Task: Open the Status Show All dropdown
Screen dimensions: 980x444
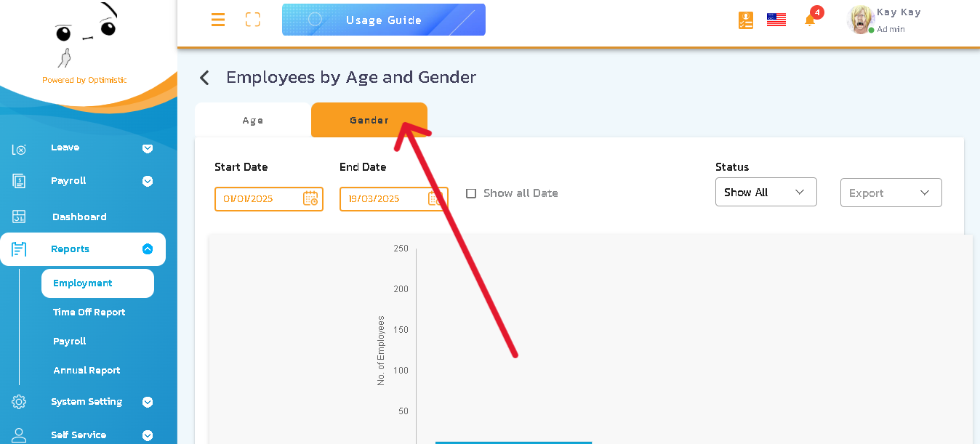Action: 766,193
